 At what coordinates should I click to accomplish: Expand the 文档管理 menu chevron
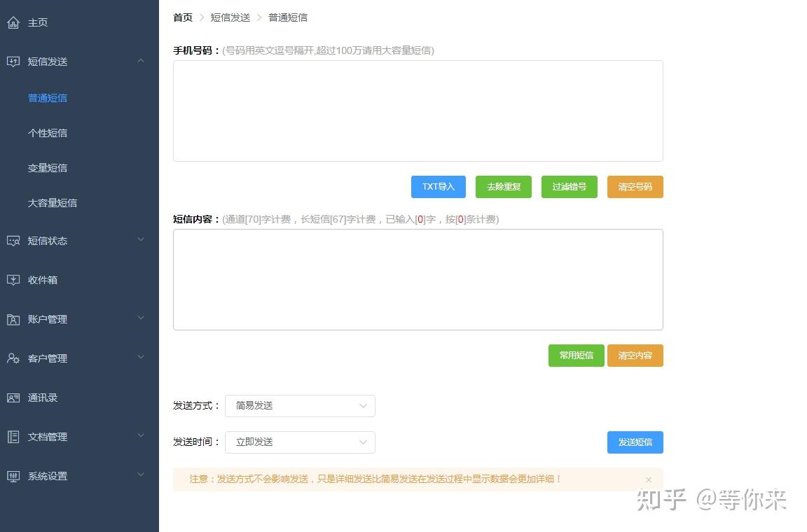[x=141, y=435]
